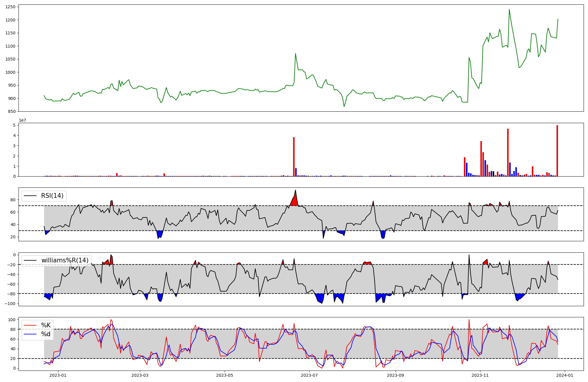Click the blue %d legend line sample
Image resolution: width=588 pixels, height=382 pixels.
tap(30, 334)
